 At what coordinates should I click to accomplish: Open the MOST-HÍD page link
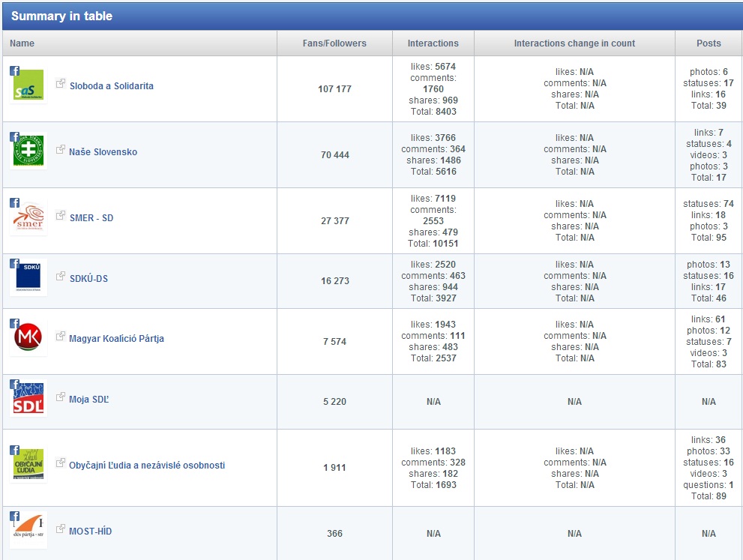tap(91, 531)
